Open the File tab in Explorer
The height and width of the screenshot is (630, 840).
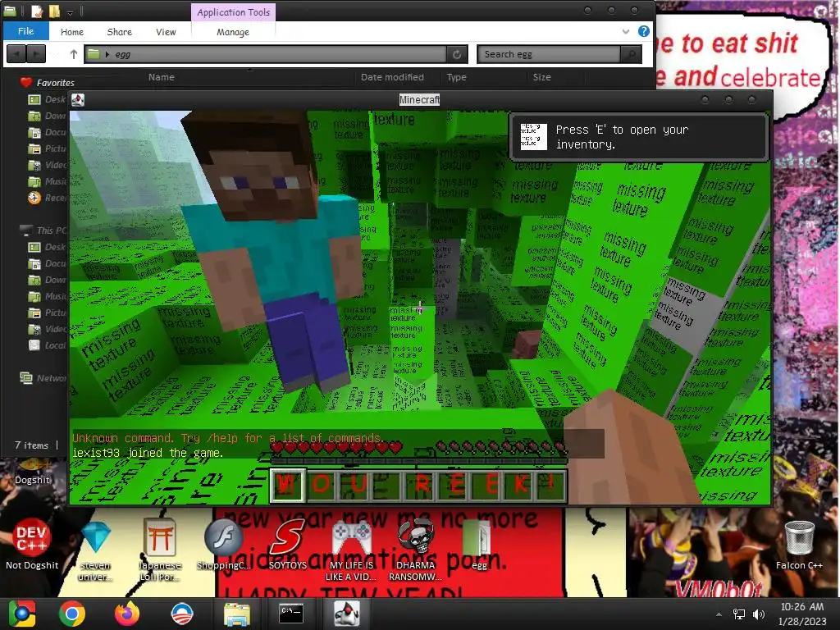[25, 31]
